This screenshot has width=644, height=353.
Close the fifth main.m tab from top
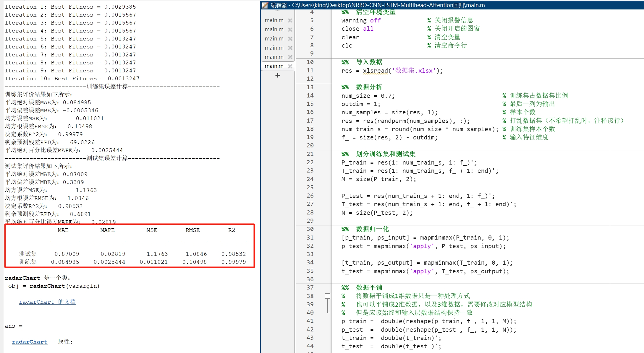coord(290,57)
